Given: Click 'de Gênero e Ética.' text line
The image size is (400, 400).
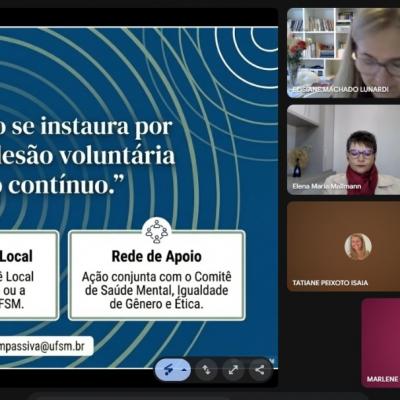Looking at the screenshot, I should pos(157,304).
